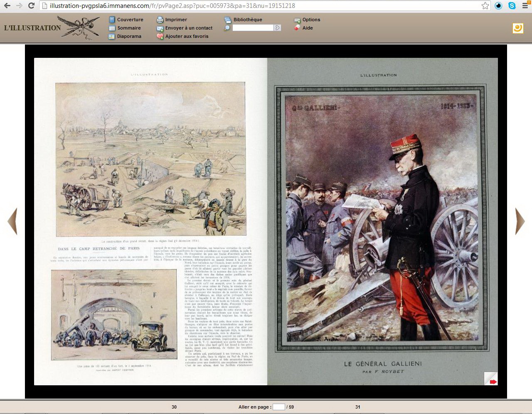Click the cannon and car sketch
The height and width of the screenshot is (414, 532).
tap(114, 315)
